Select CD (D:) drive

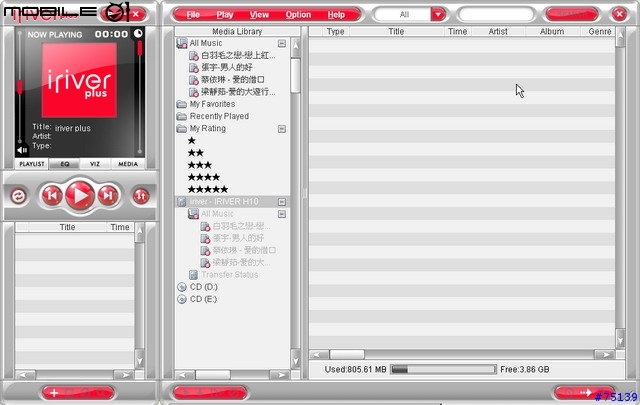tap(204, 287)
